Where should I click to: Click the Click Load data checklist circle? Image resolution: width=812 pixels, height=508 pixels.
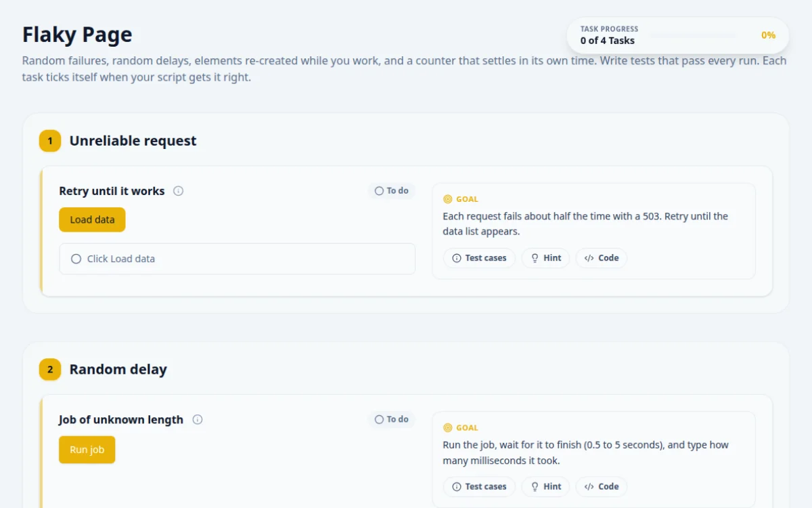tap(76, 259)
